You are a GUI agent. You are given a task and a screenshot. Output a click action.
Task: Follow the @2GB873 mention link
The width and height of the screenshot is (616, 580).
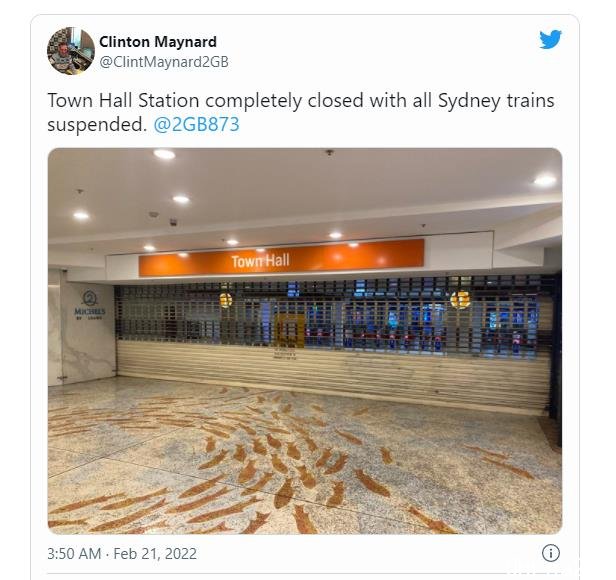pos(196,125)
